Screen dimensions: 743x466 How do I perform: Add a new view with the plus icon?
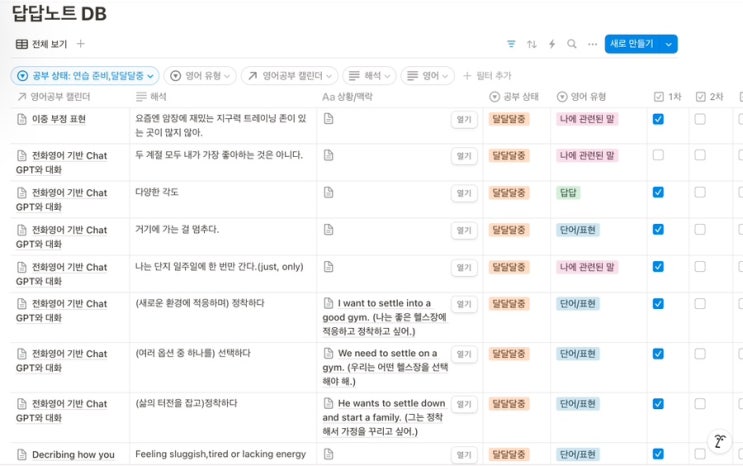[81, 44]
